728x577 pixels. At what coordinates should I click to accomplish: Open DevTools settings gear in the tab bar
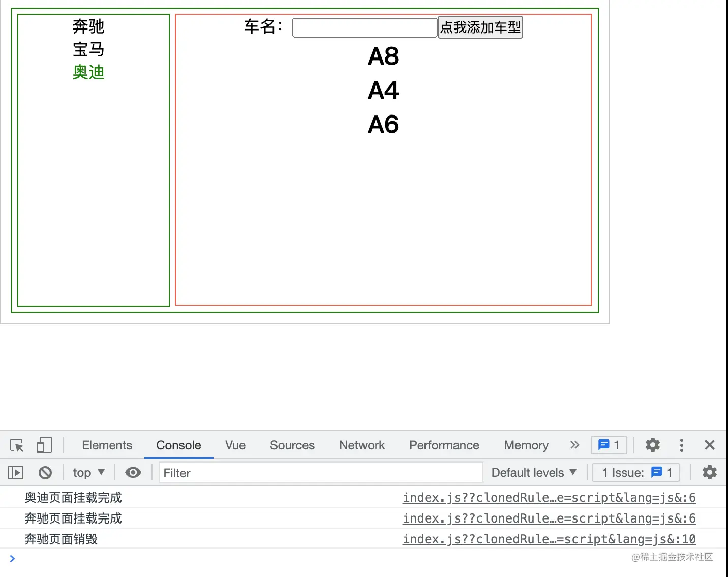coord(653,445)
